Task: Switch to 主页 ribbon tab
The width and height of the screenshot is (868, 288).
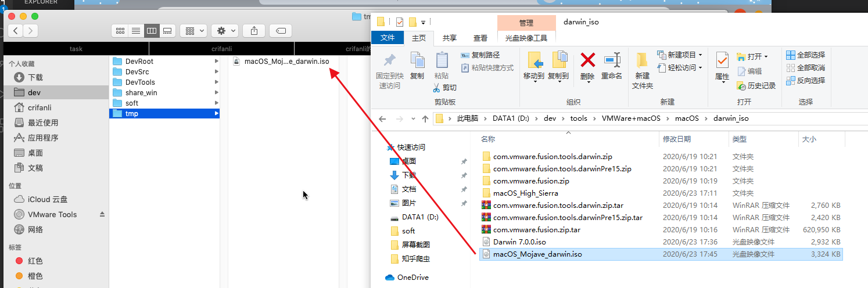Action: click(x=418, y=38)
